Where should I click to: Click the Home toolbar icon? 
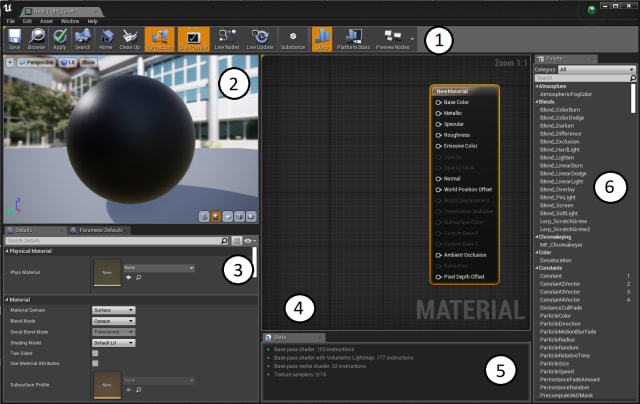pyautogui.click(x=106, y=39)
